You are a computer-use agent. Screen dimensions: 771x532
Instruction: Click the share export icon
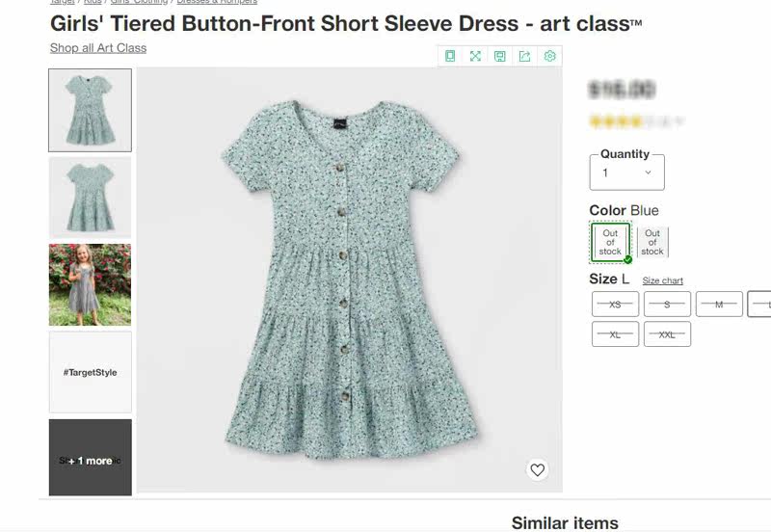[525, 56]
